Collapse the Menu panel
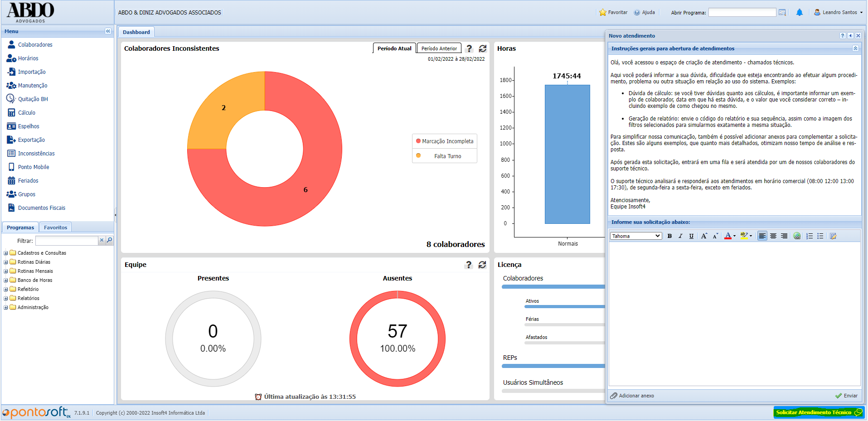Viewport: 868px width, 421px height. (x=108, y=31)
